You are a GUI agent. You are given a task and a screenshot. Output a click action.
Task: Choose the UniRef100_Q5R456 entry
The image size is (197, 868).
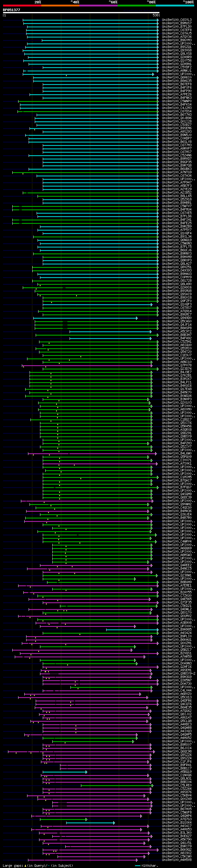(176, 426)
